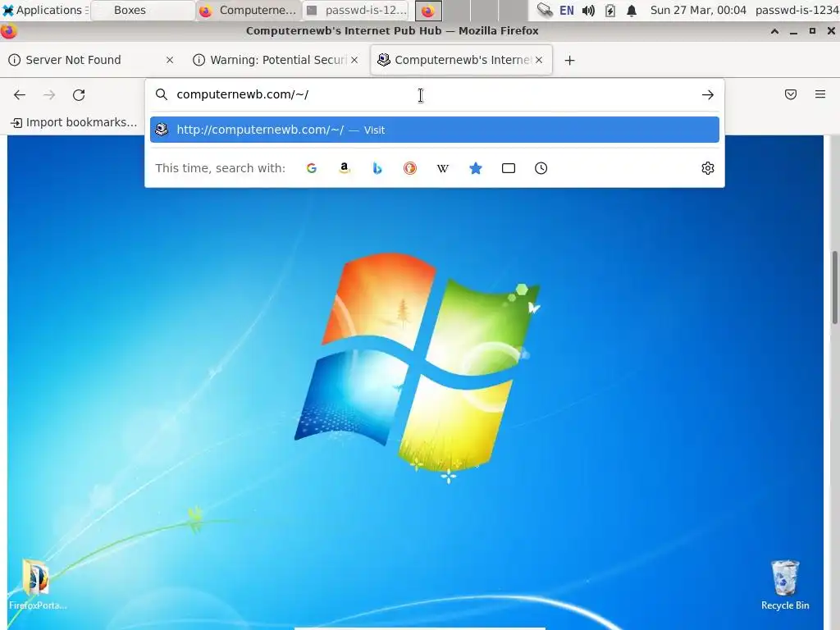Screen dimensions: 840x630
Task: Search this time with Amazon
Action: coord(345,168)
